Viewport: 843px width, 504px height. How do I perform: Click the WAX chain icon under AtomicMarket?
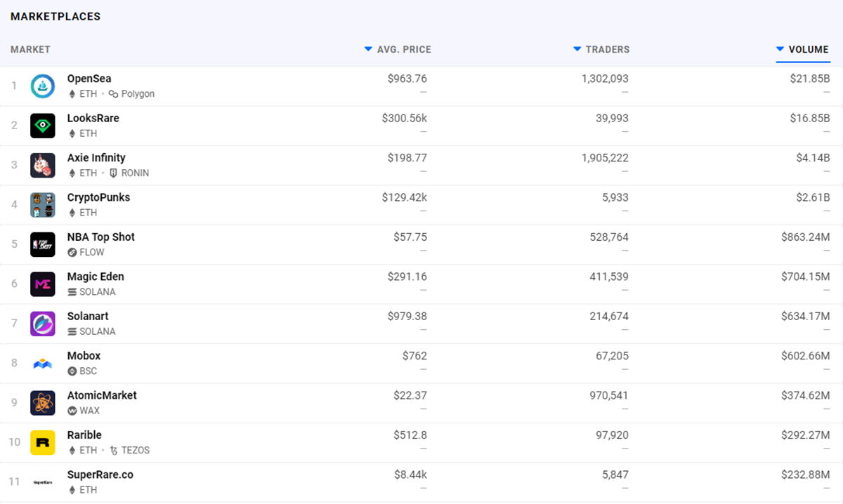[x=72, y=411]
